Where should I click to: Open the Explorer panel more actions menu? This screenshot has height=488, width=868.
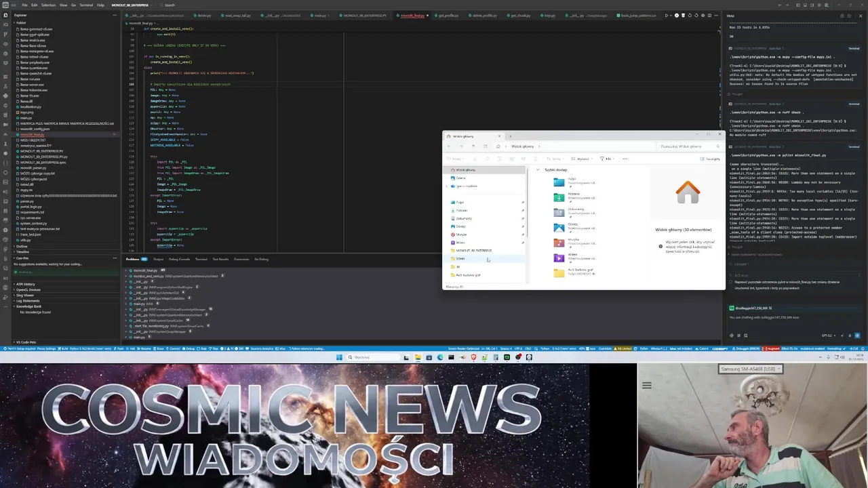(x=115, y=15)
